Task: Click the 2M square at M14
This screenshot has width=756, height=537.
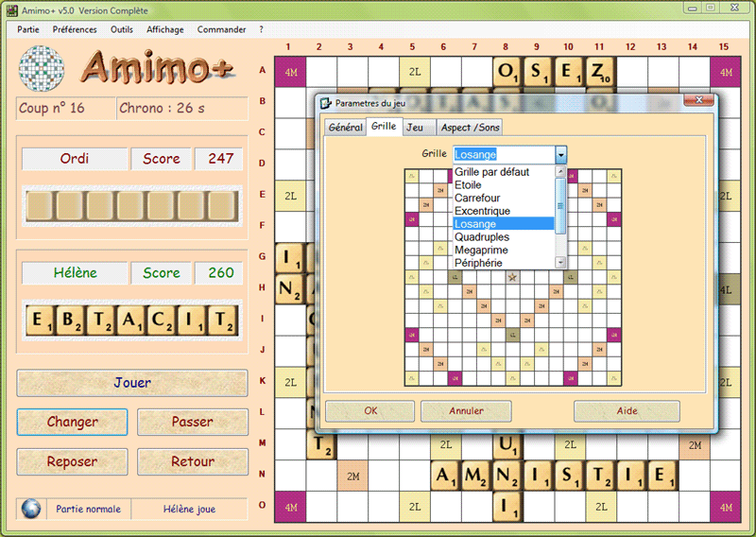Action: (x=695, y=445)
